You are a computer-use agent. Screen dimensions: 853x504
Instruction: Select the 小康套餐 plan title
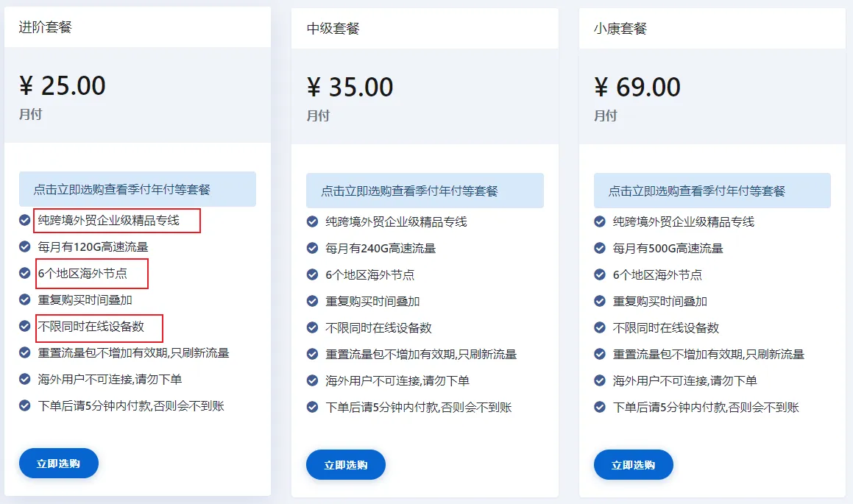620,28
